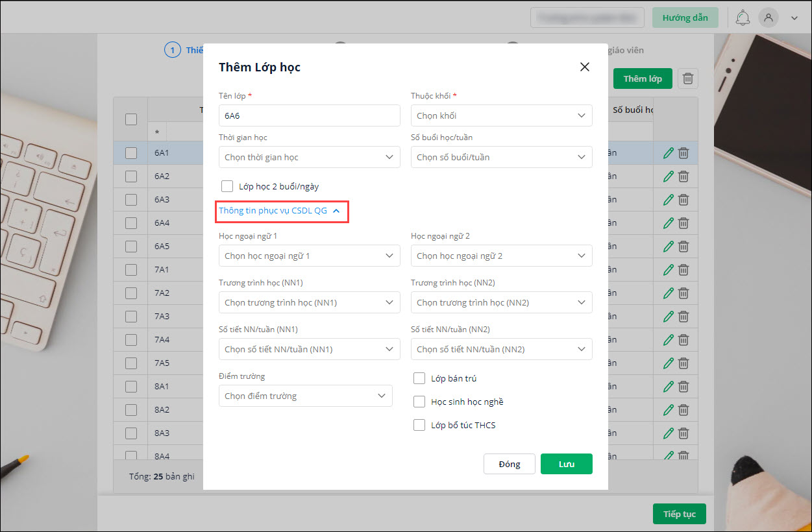
Task: Open notifications bell icon
Action: coord(743,18)
